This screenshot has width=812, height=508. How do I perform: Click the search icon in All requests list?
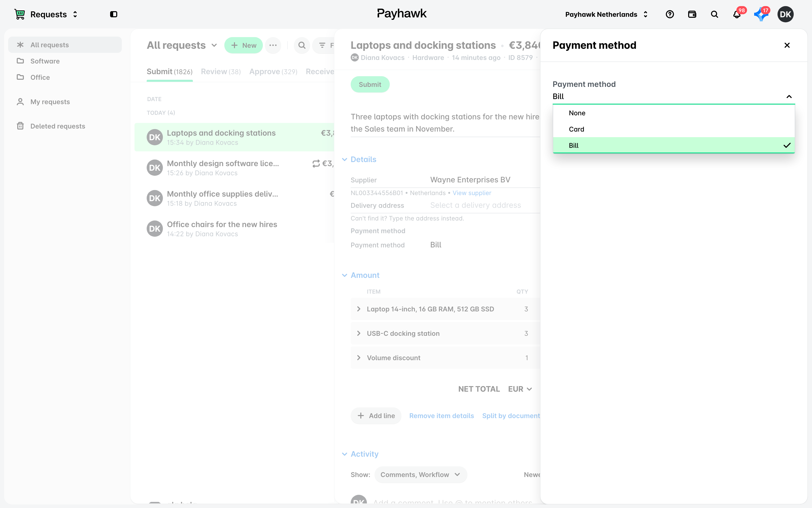[x=302, y=45]
